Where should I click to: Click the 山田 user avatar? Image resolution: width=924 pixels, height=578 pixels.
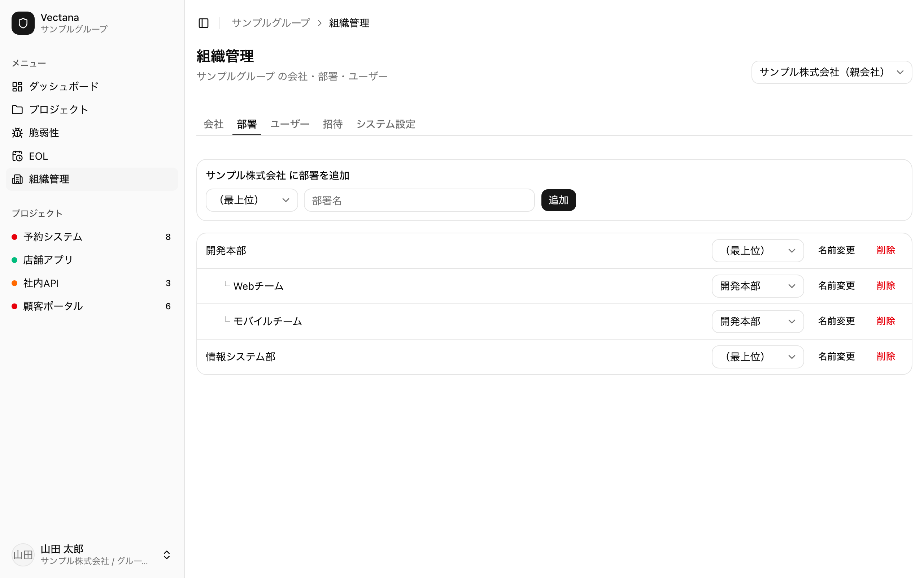coord(23,555)
